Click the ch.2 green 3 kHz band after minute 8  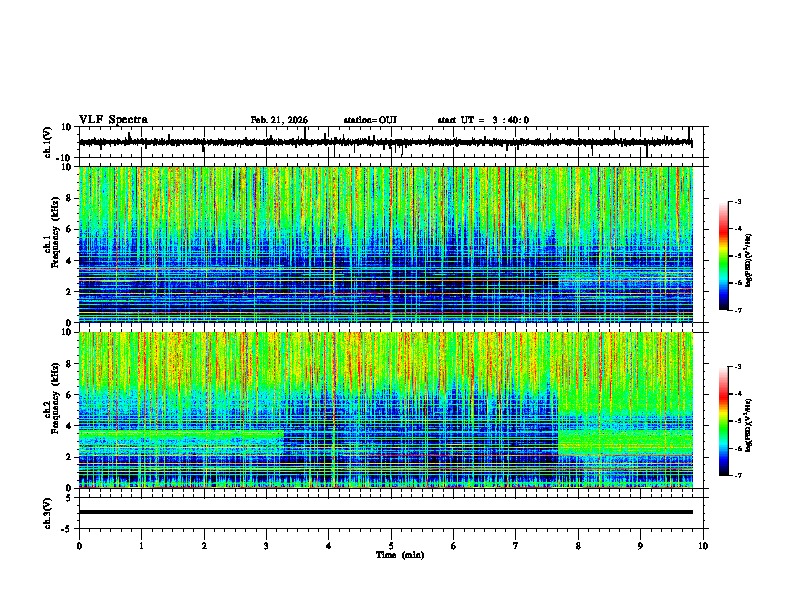coord(625,440)
